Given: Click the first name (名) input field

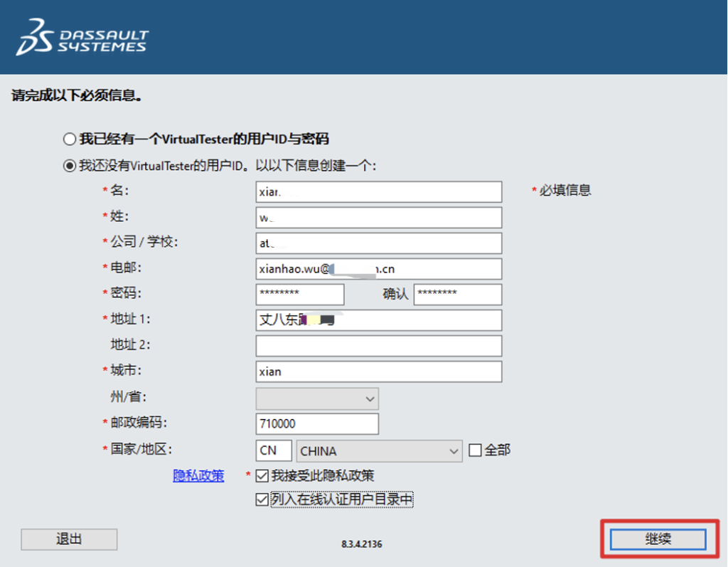Looking at the screenshot, I should point(378,191).
